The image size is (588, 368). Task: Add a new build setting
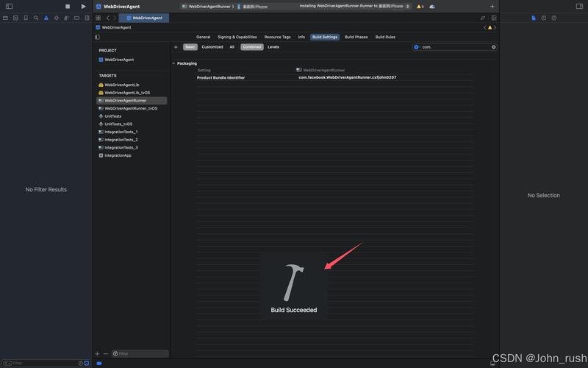click(176, 47)
